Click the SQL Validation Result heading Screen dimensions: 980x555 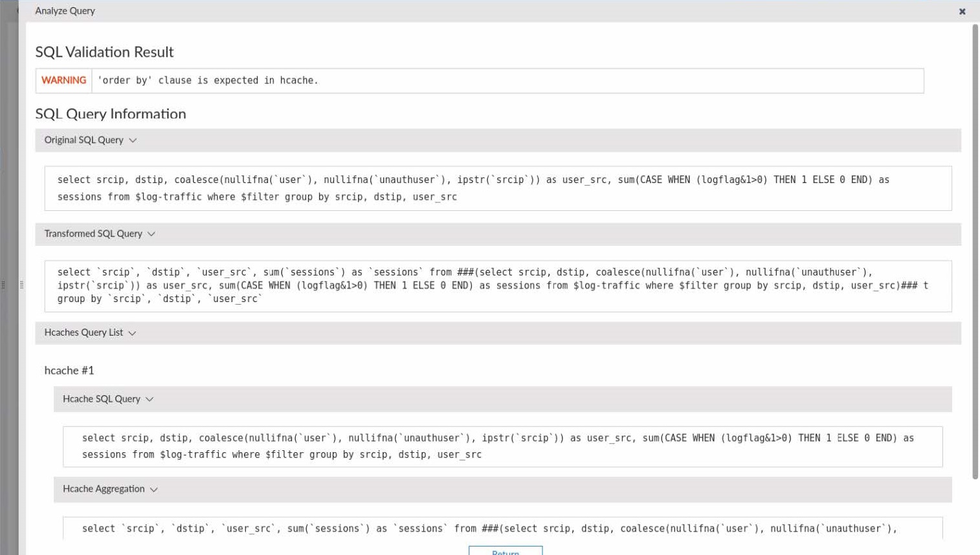[104, 52]
